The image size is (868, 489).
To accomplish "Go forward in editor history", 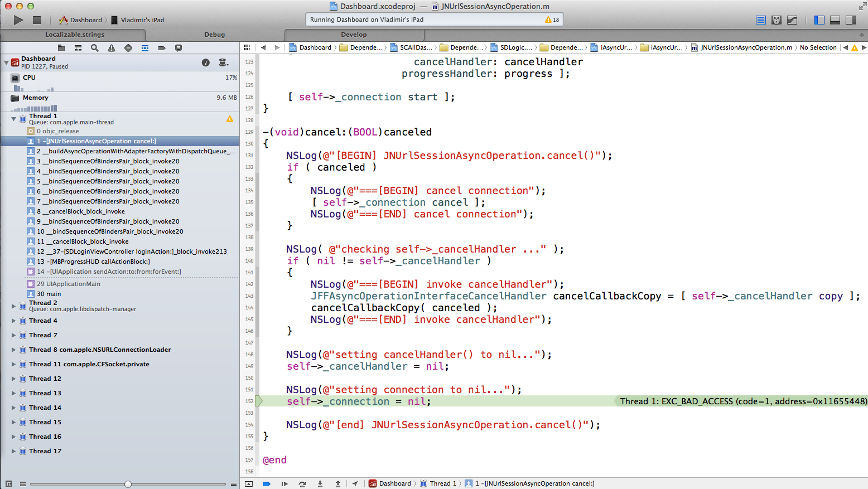I will coord(277,47).
